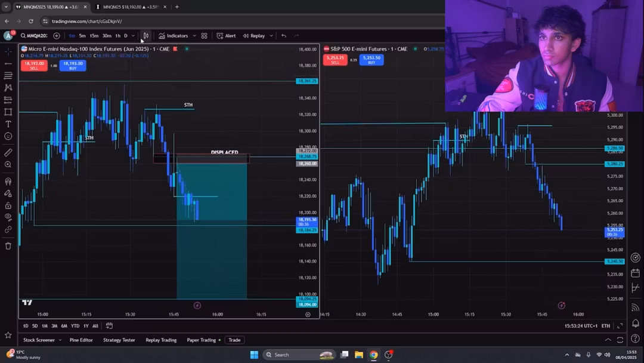
Task: Expand the timeframe dropdown next to D
Action: [x=133, y=36]
